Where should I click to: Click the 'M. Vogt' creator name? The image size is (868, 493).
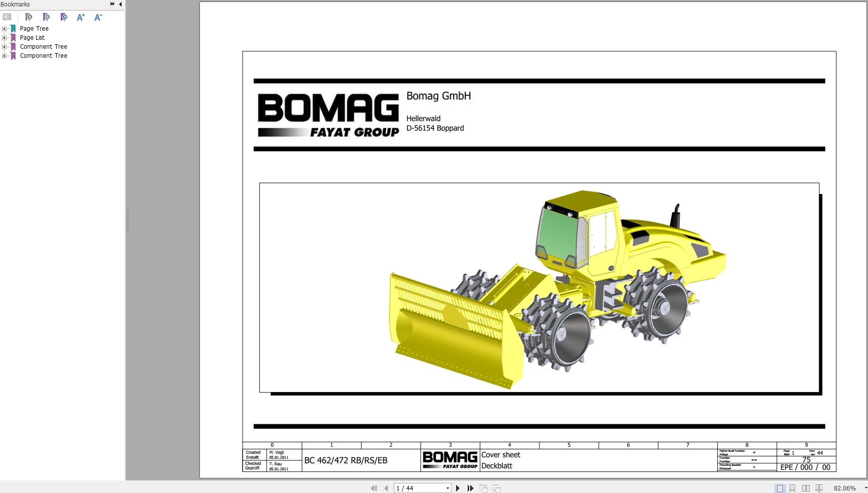click(x=276, y=452)
